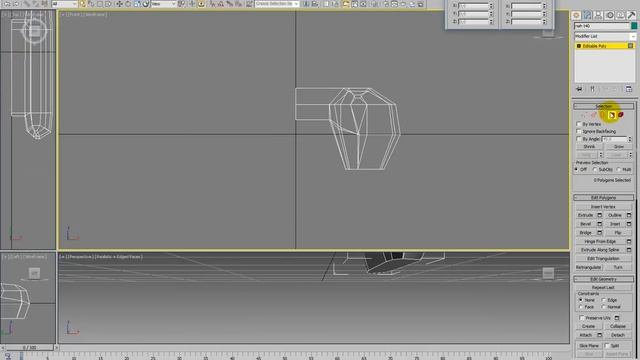The image size is (640, 360).
Task: Open Extrude Along Spline settings box
Action: click(629, 250)
